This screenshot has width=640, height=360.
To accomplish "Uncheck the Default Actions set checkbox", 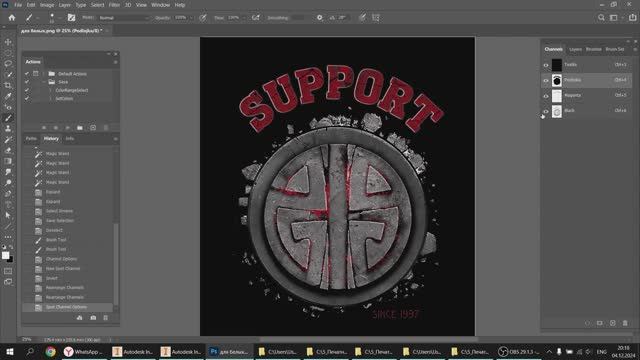I will (x=27, y=74).
